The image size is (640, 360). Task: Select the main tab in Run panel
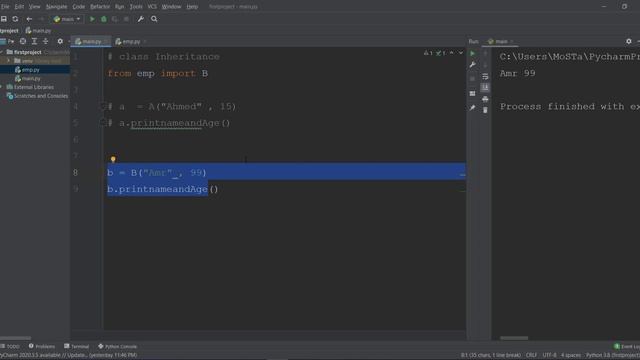pos(500,41)
